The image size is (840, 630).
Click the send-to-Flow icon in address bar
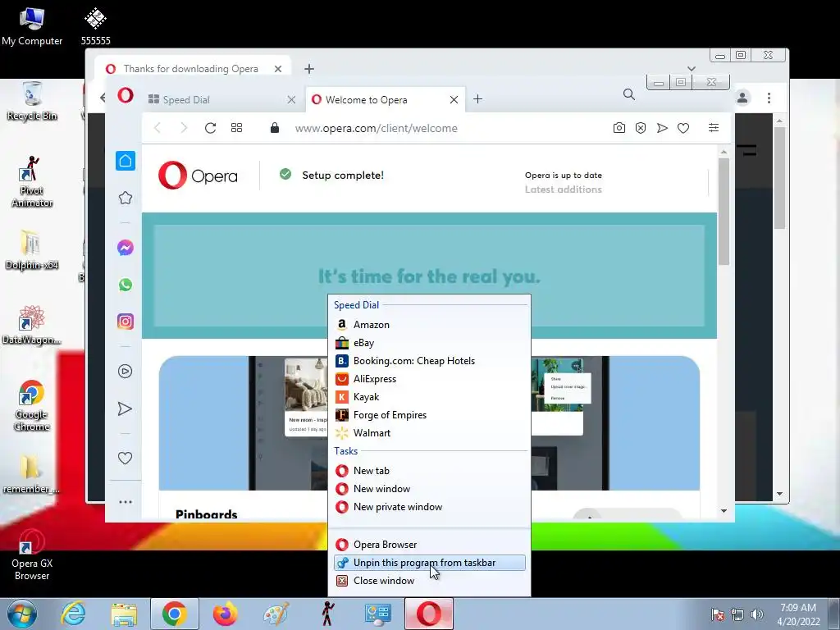[662, 128]
